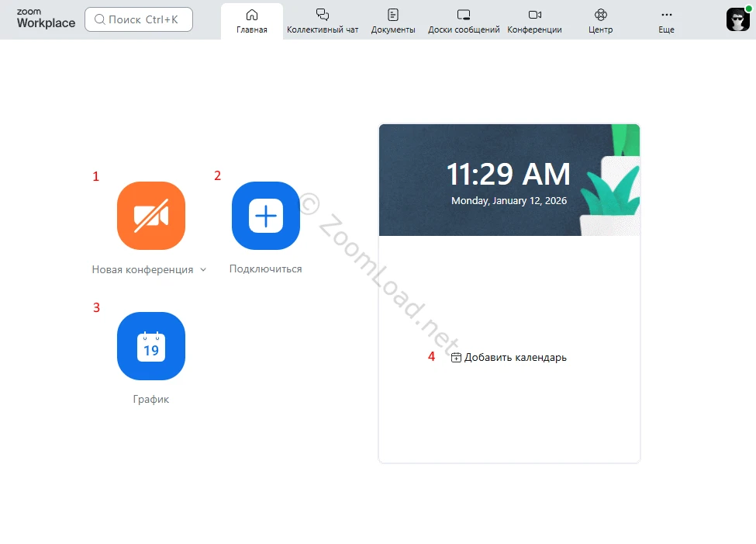Open the Центр tab
756x544 pixels.
pyautogui.click(x=600, y=21)
